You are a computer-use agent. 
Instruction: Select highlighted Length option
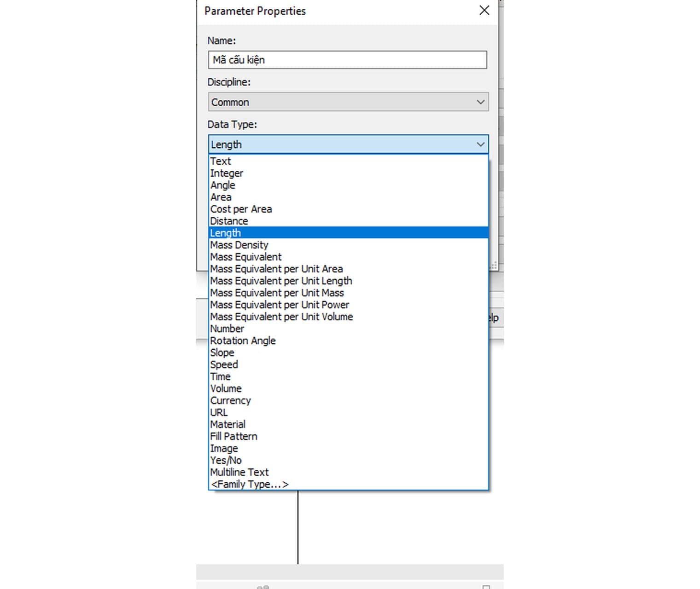pos(348,233)
